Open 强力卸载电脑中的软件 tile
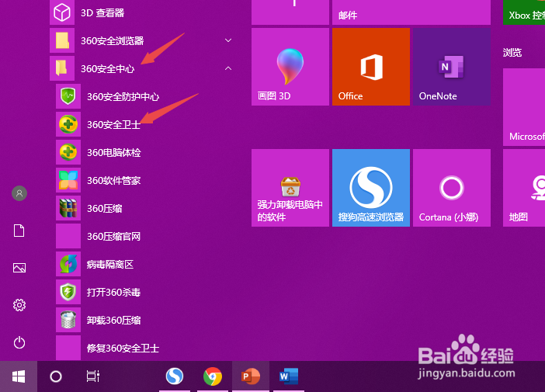Image resolution: width=545 pixels, height=392 pixels. coord(290,188)
